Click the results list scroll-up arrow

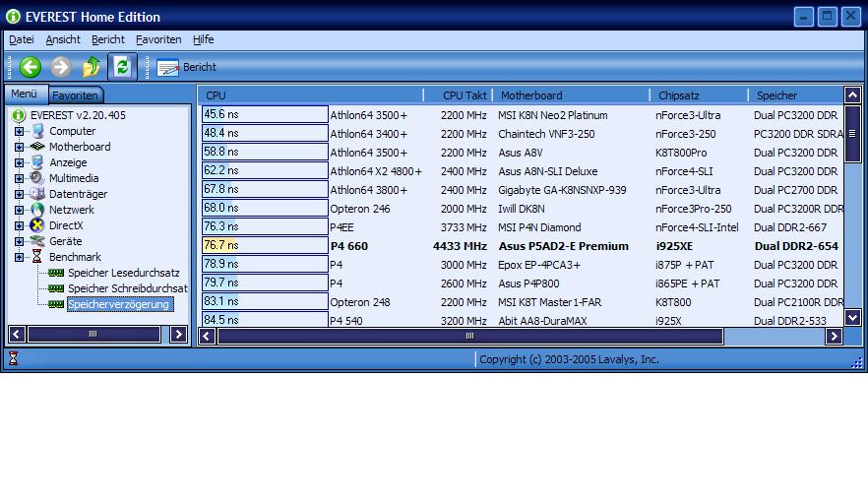(x=853, y=95)
